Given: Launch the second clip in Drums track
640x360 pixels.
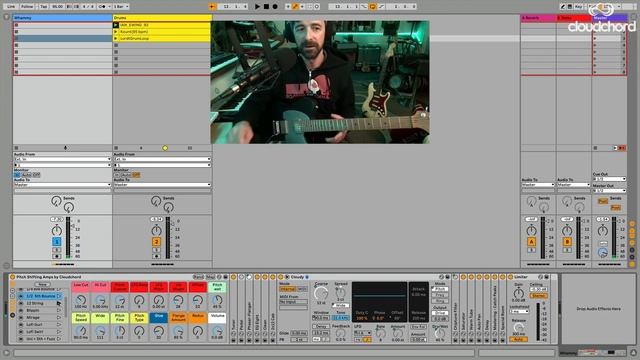Looking at the screenshot, I should 116,31.
